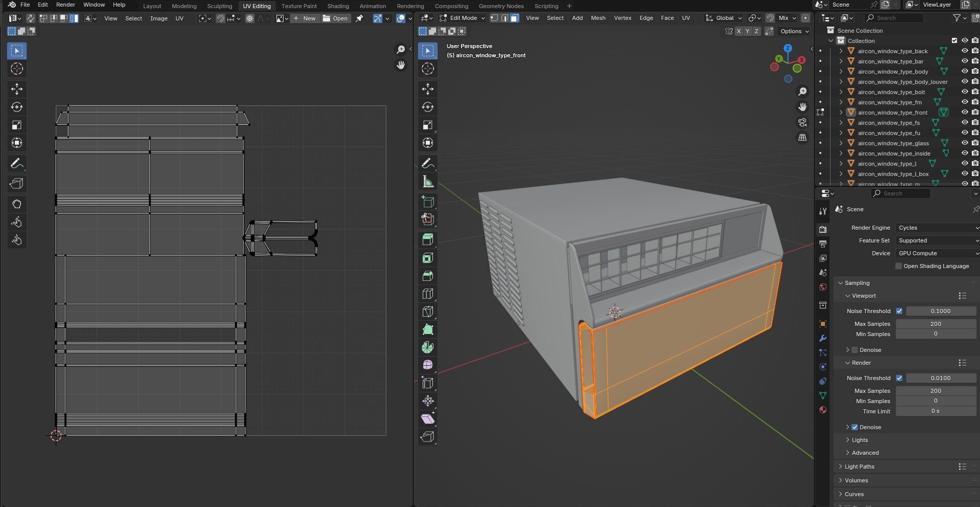Expand the Volumes panel

(856, 480)
